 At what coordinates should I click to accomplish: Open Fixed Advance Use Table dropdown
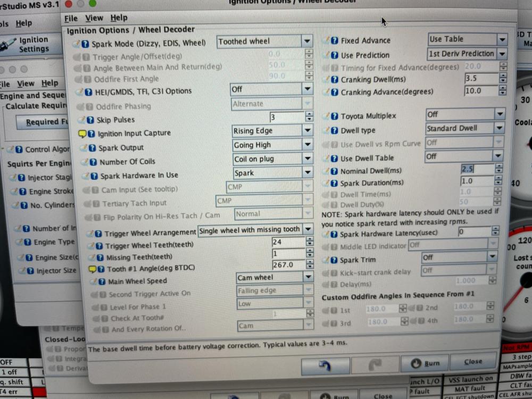[468, 39]
